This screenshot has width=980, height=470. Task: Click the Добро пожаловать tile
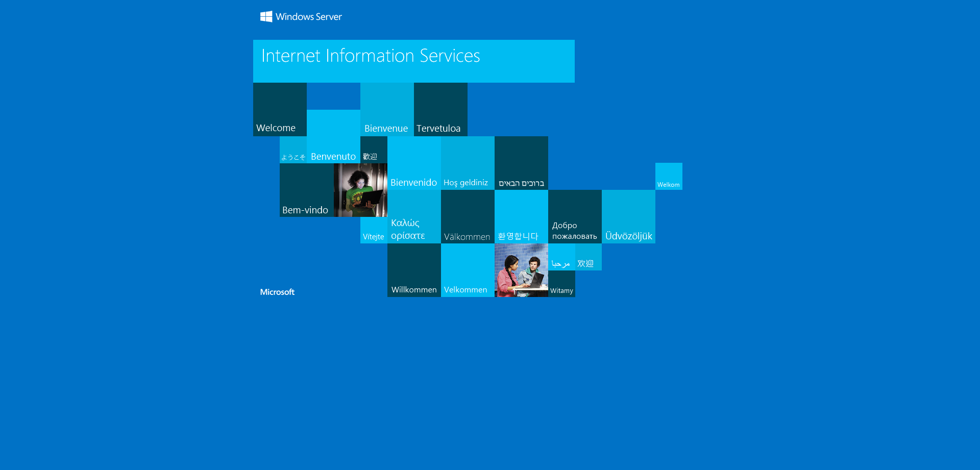click(575, 217)
